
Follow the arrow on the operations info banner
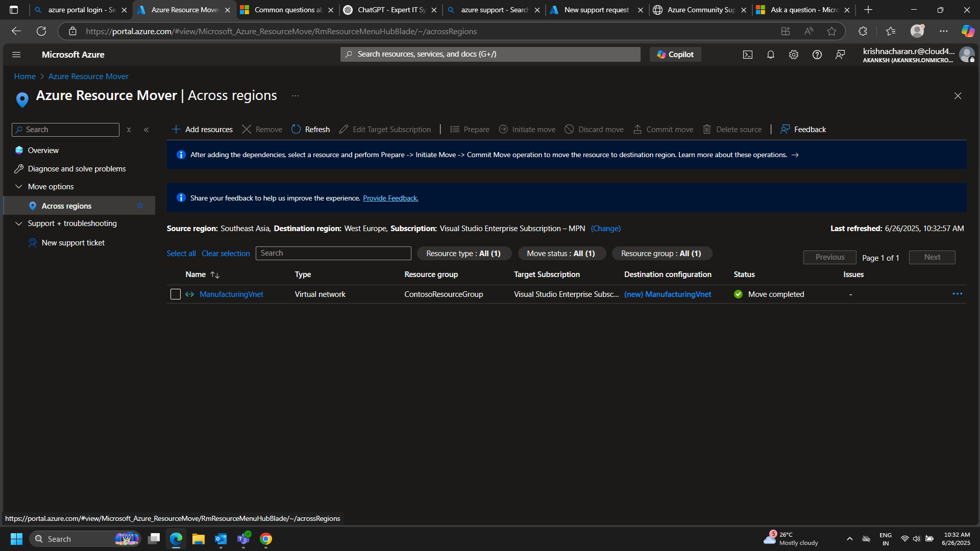coord(795,155)
